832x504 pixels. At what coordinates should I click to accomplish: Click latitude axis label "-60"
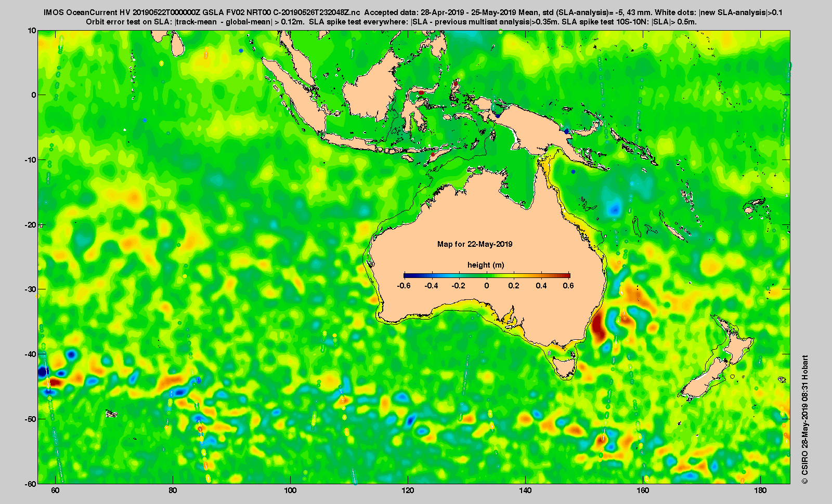click(31, 483)
